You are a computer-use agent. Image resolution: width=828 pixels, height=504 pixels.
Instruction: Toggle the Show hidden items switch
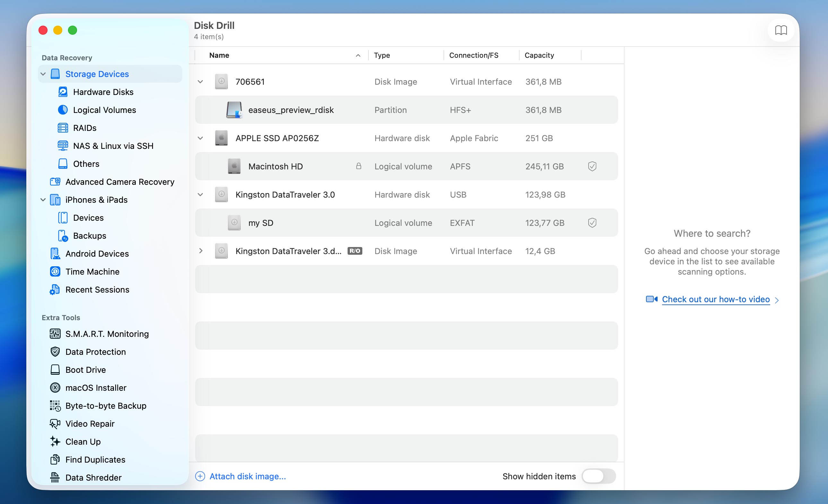click(599, 476)
